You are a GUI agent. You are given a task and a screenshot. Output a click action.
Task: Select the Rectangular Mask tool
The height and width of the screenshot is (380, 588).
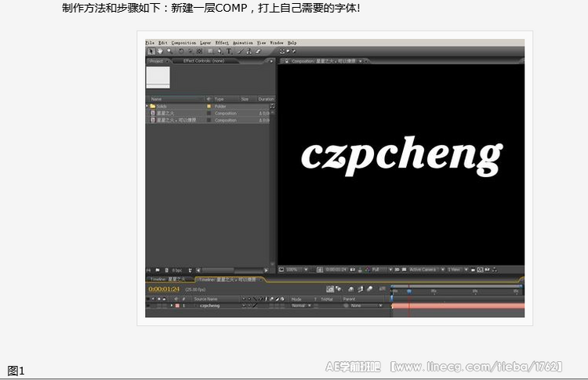(x=210, y=52)
